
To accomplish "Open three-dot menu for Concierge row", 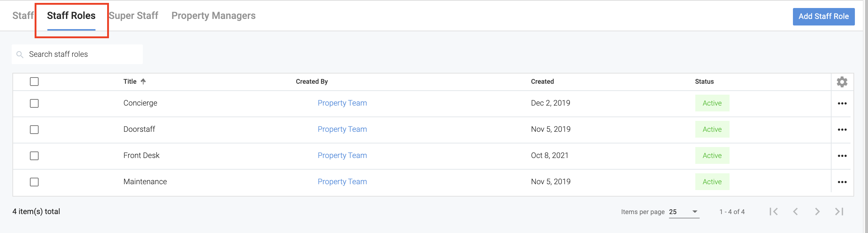I will 842,103.
